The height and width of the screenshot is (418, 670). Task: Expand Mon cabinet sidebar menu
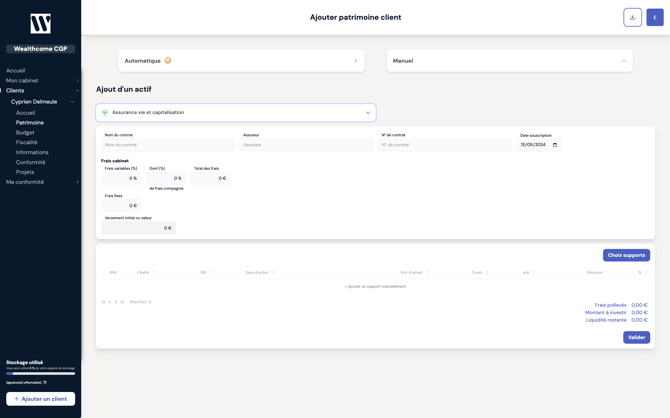point(77,81)
